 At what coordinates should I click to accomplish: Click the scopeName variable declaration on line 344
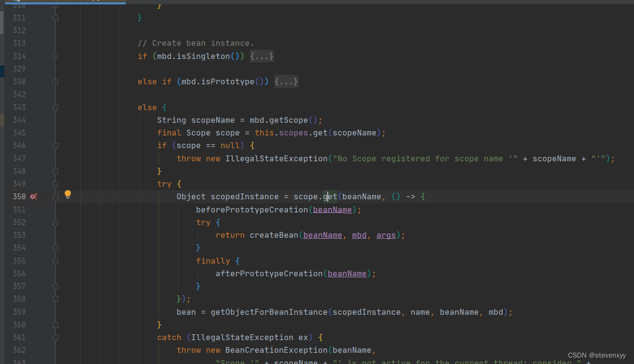[213, 120]
